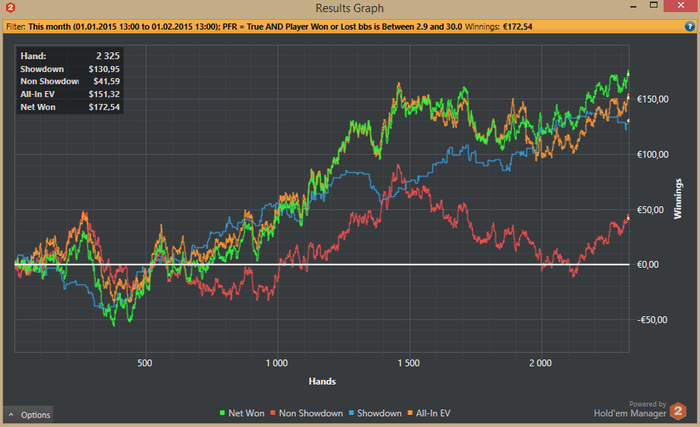Click the 2 000 hands axis label
This screenshot has height=427, width=700.
coord(540,363)
